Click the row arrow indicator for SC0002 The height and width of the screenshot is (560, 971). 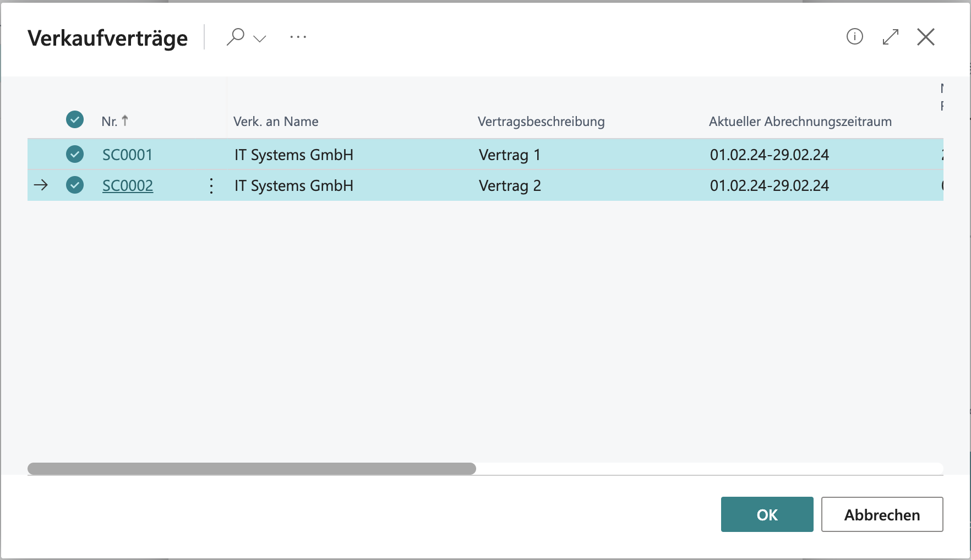point(41,185)
